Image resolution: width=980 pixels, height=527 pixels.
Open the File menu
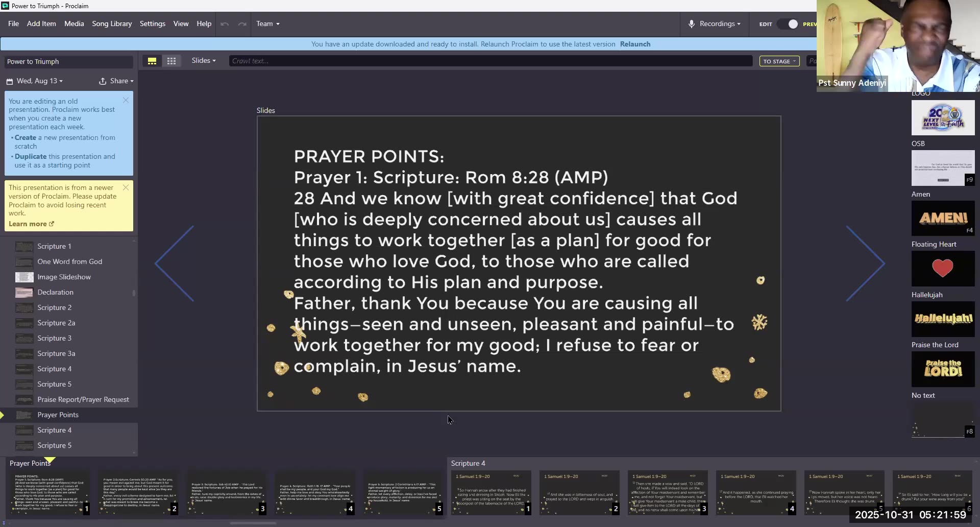pyautogui.click(x=13, y=24)
